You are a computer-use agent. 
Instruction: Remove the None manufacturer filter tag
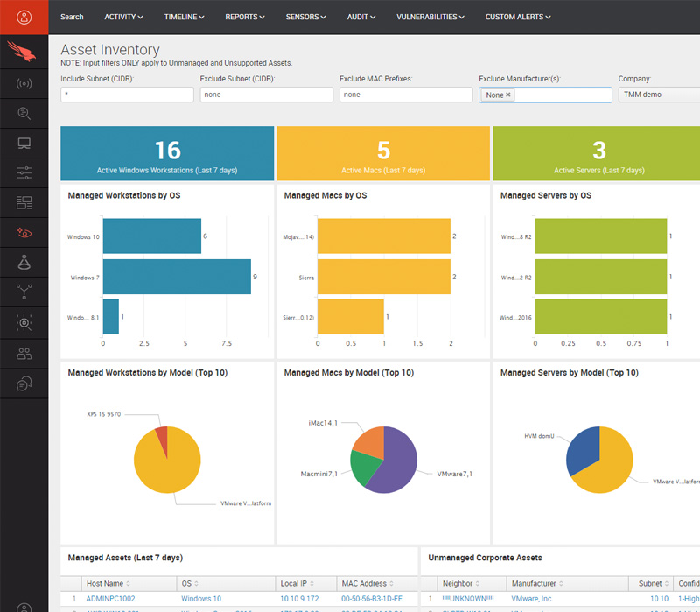[508, 95]
